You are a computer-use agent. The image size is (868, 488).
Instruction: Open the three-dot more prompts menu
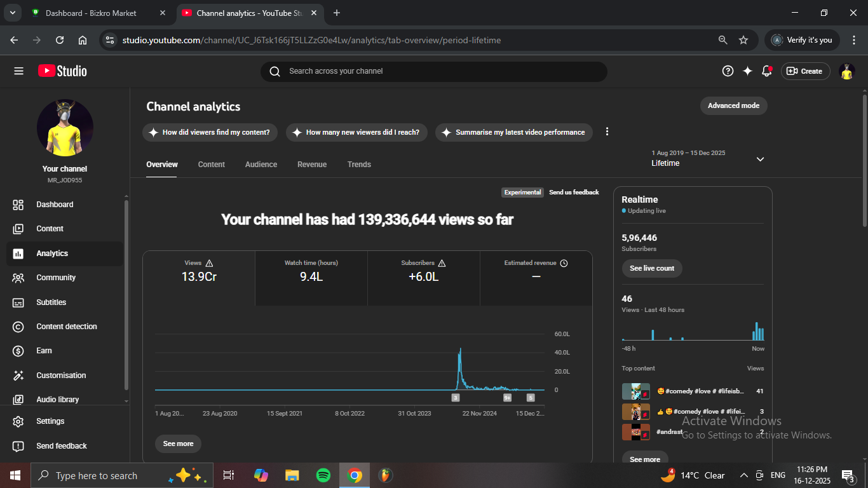point(607,132)
